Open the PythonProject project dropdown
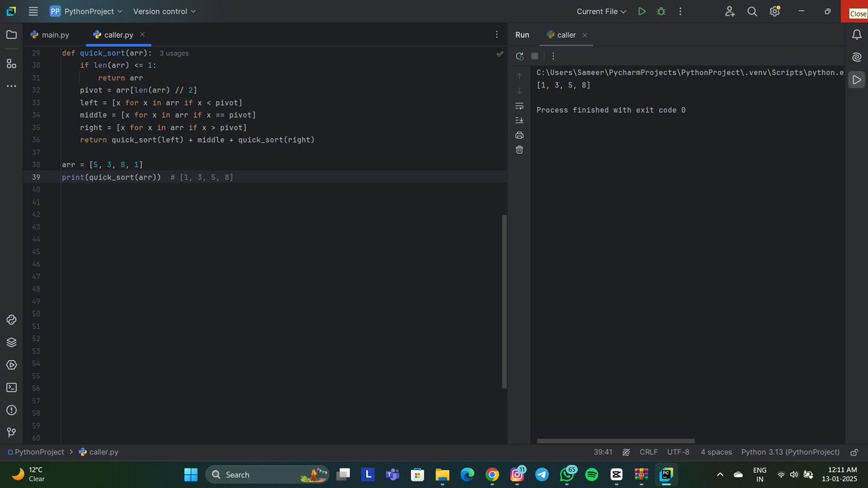Image resolution: width=868 pixels, height=488 pixels. click(86, 12)
